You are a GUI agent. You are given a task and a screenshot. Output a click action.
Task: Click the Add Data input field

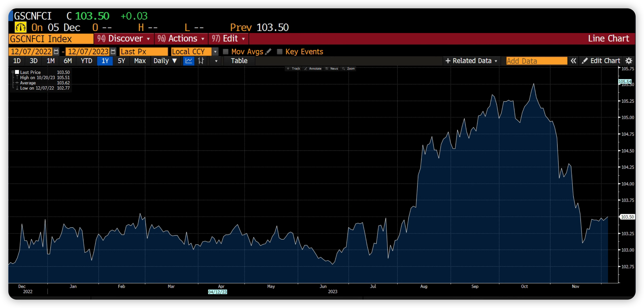pyautogui.click(x=536, y=61)
